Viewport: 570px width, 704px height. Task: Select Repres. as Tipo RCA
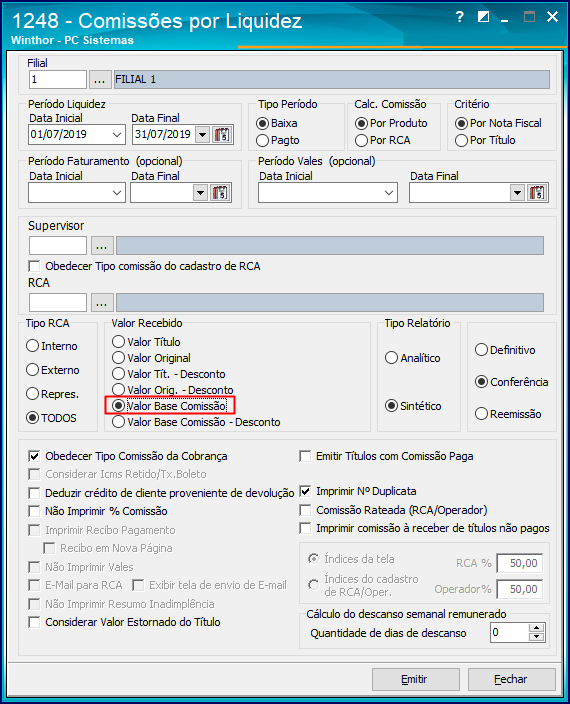pyautogui.click(x=53, y=394)
